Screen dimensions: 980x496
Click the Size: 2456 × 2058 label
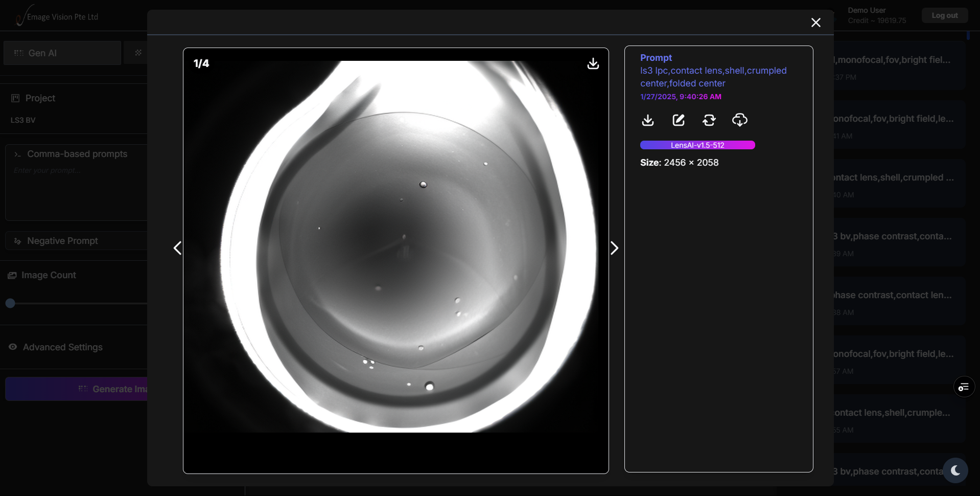coord(679,163)
